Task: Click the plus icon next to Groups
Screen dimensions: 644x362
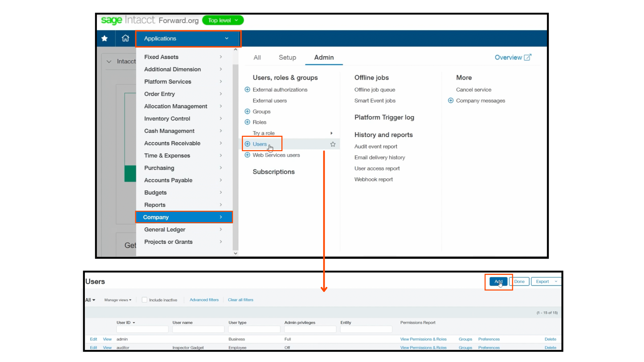Action: pos(247,111)
